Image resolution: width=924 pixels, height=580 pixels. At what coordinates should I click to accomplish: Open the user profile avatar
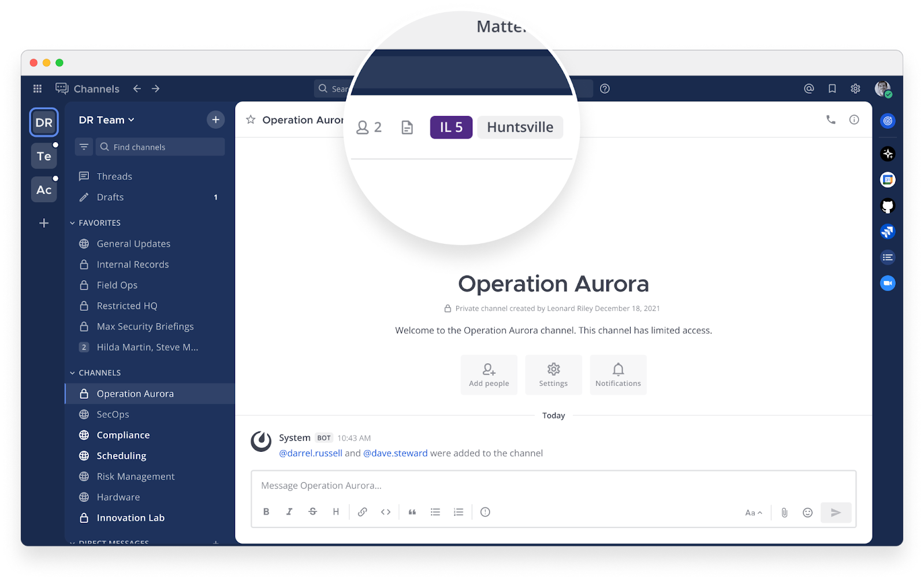click(x=883, y=88)
